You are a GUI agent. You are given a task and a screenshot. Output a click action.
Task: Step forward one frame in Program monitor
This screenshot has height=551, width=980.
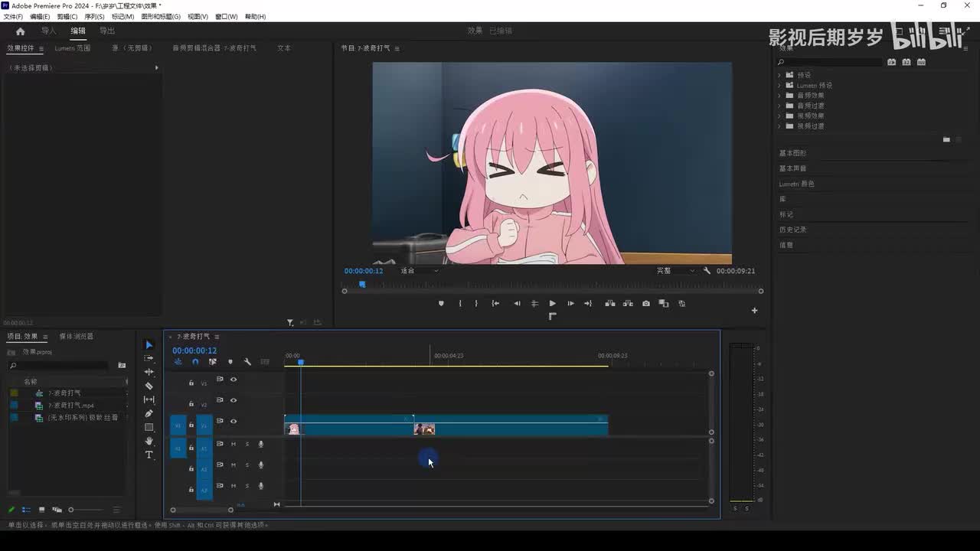(x=570, y=304)
